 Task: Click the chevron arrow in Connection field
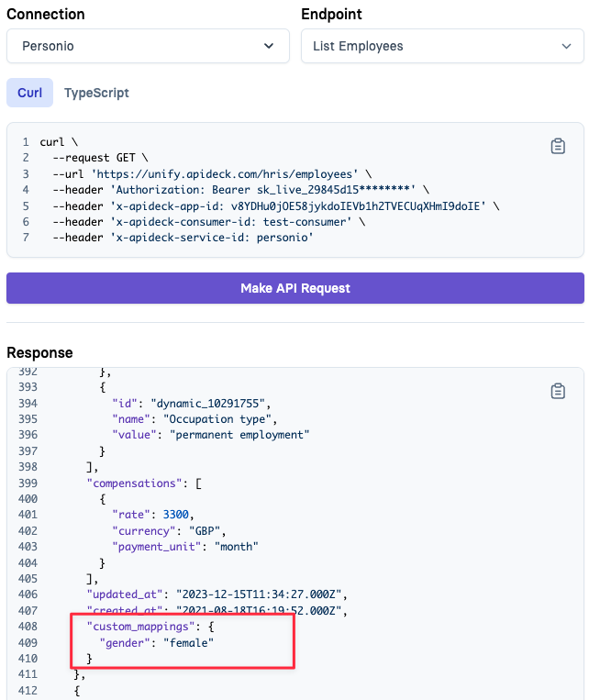[268, 46]
